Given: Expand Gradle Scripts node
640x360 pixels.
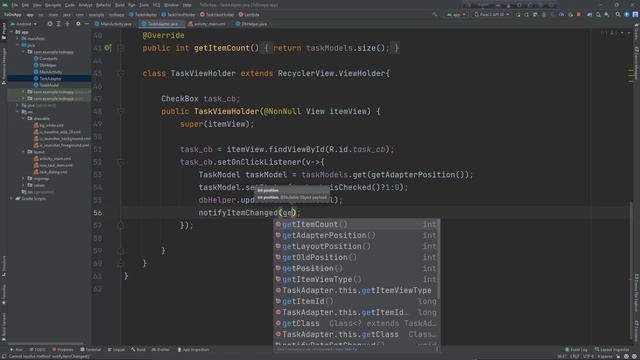Looking at the screenshot, I should (12, 198).
